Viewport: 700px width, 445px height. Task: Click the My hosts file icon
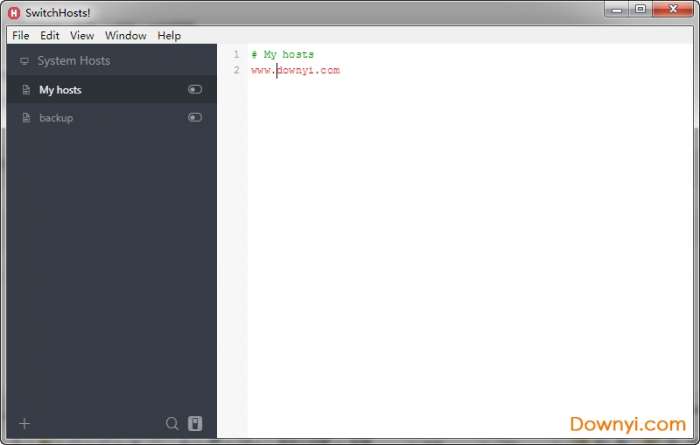(x=26, y=90)
